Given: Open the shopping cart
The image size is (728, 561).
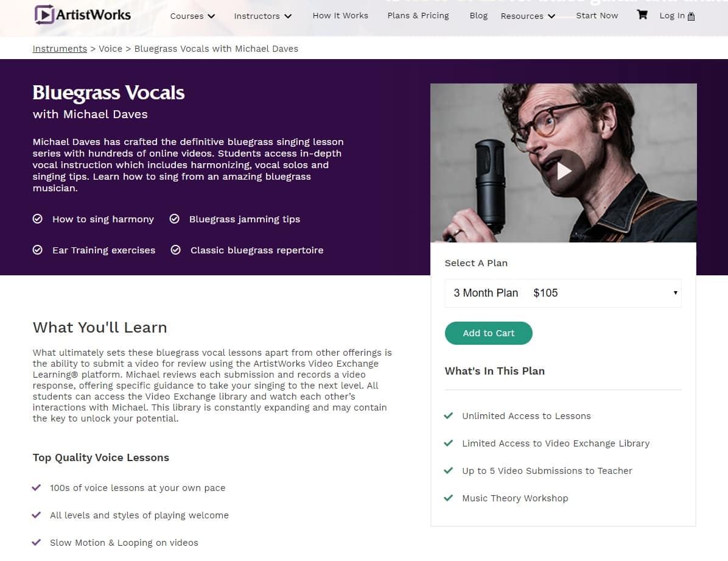Looking at the screenshot, I should point(642,15).
